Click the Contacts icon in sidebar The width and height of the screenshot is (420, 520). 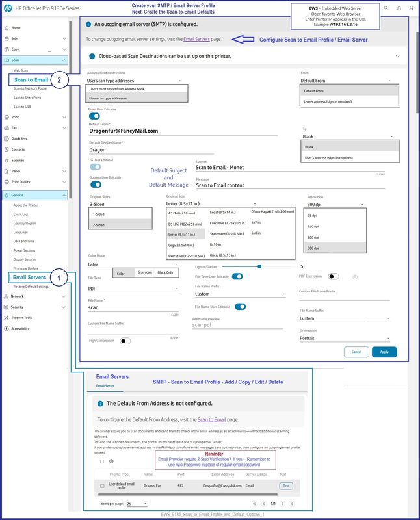(7, 149)
